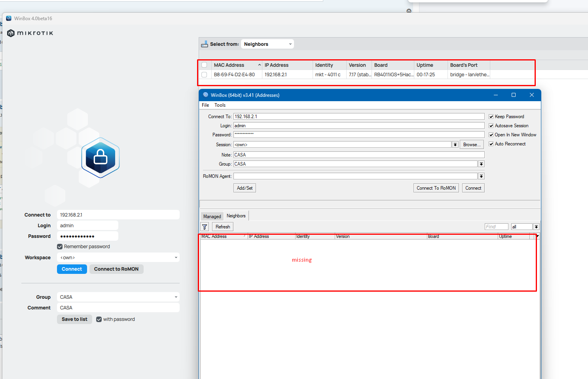
Task: Toggle Remember password checkbox
Action: coord(60,247)
